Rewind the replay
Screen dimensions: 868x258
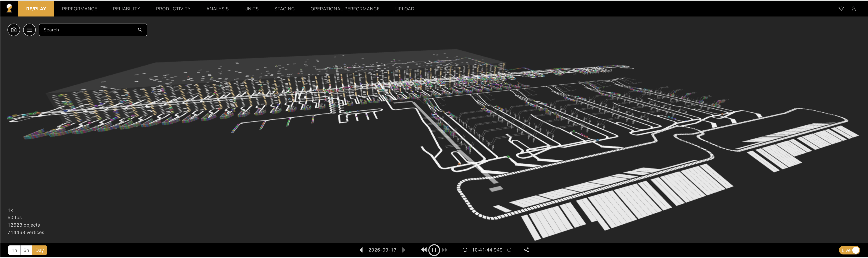click(424, 250)
